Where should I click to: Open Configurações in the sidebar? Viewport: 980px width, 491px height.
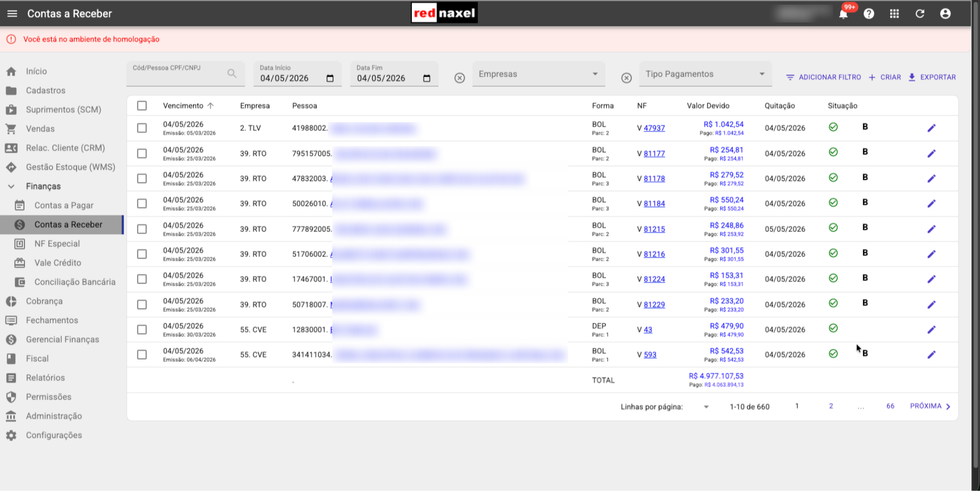(62, 435)
